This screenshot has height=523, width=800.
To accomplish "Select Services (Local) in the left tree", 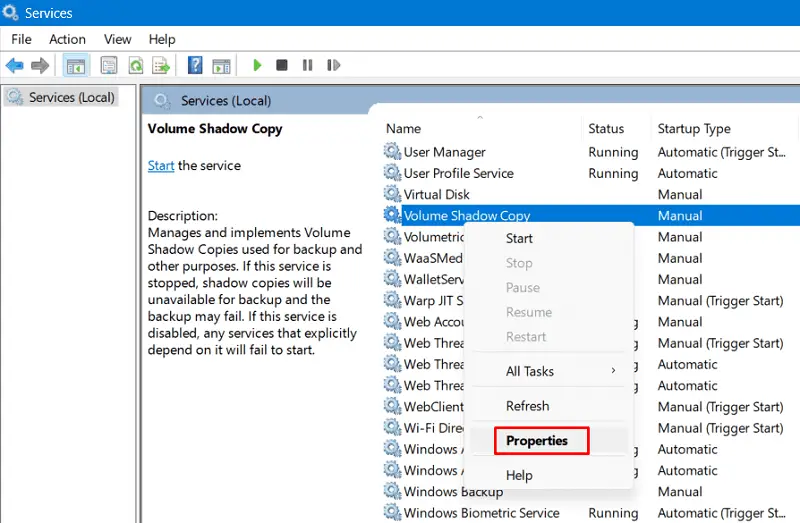I will tap(71, 97).
